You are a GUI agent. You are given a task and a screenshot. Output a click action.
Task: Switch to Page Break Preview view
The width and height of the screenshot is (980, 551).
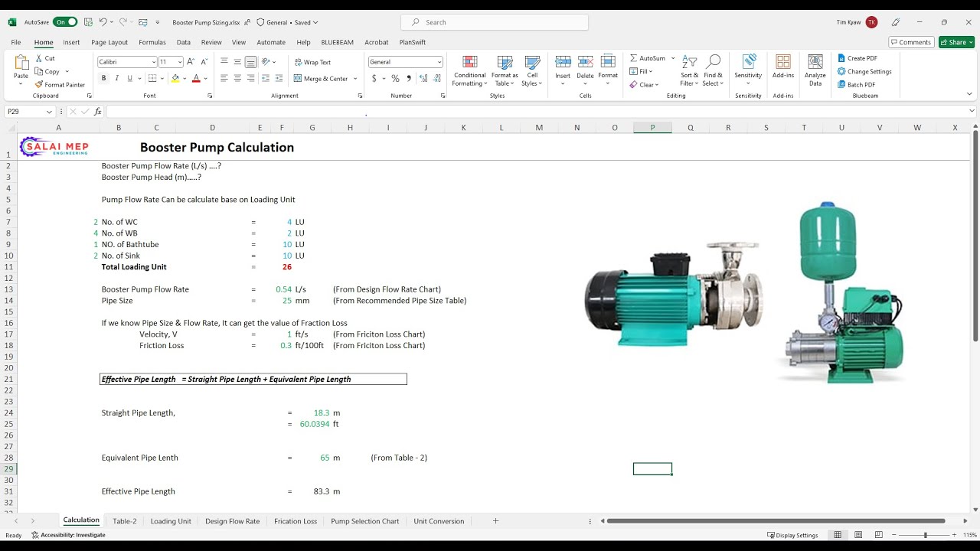[879, 535]
